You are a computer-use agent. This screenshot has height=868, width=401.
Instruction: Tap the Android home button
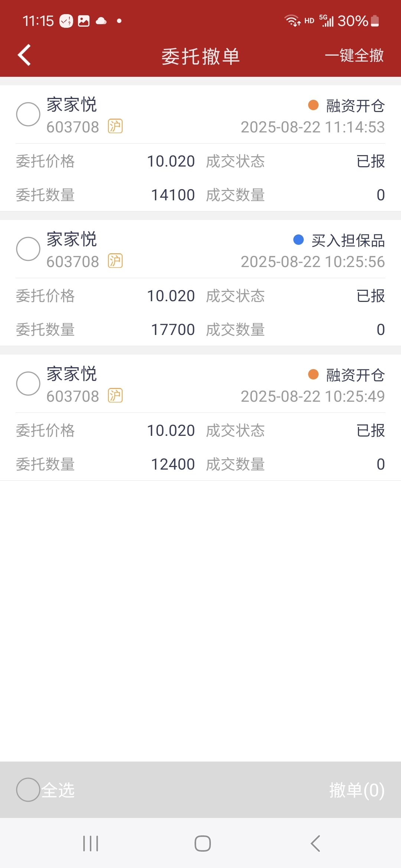click(x=203, y=844)
